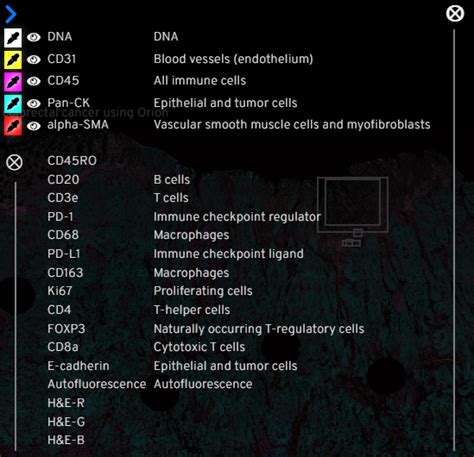Viewport: 474px width, 457px height.
Task: Open the alpha-SMA red color swatch
Action: pyautogui.click(x=13, y=126)
